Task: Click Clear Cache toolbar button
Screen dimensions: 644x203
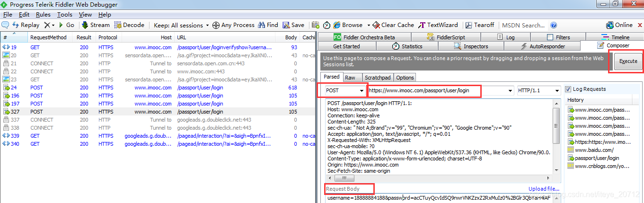Action: tap(393, 25)
